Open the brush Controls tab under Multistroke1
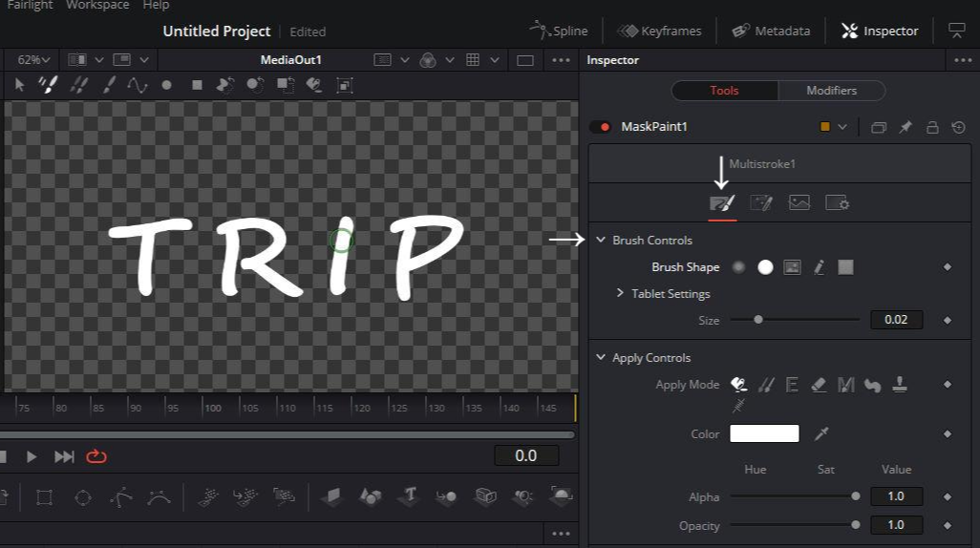This screenshot has width=980, height=548. pyautogui.click(x=722, y=203)
